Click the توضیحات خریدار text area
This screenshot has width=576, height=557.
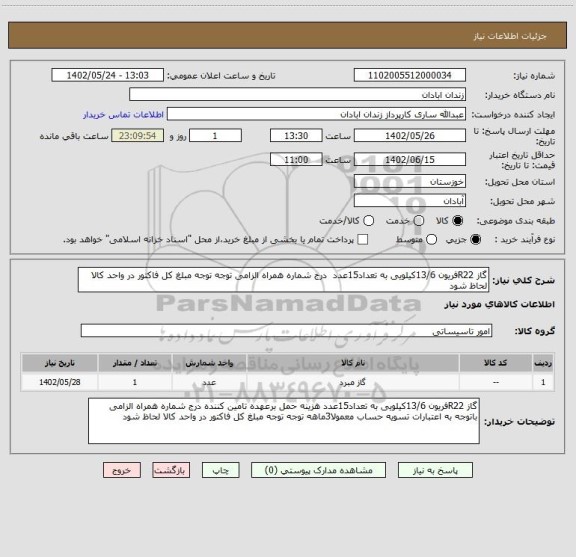tap(284, 421)
